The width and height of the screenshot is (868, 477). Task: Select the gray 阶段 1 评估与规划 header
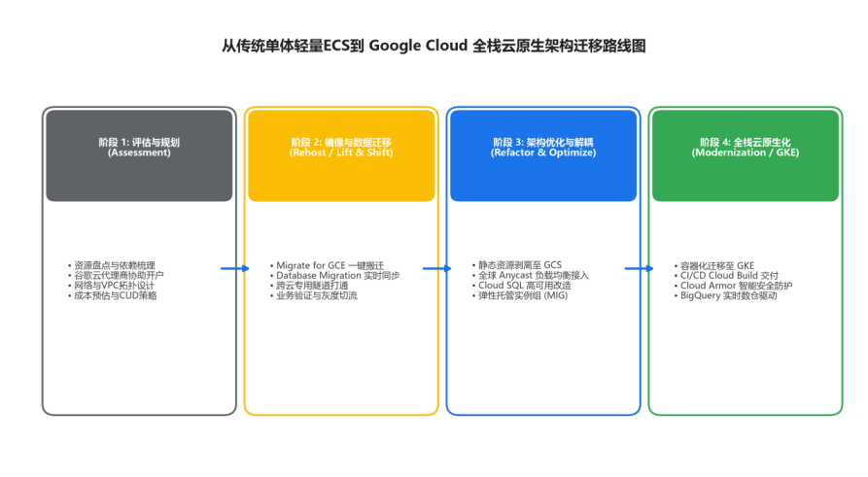point(139,155)
